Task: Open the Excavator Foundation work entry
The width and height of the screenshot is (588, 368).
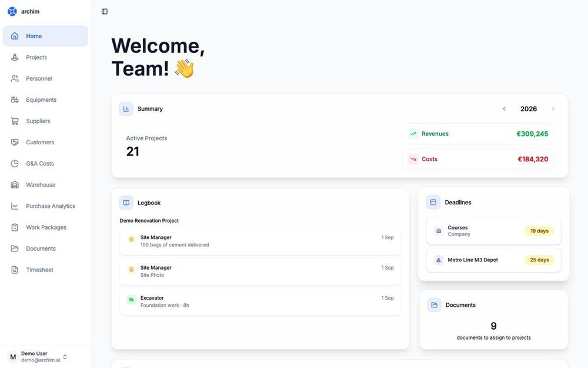Action: tap(260, 301)
